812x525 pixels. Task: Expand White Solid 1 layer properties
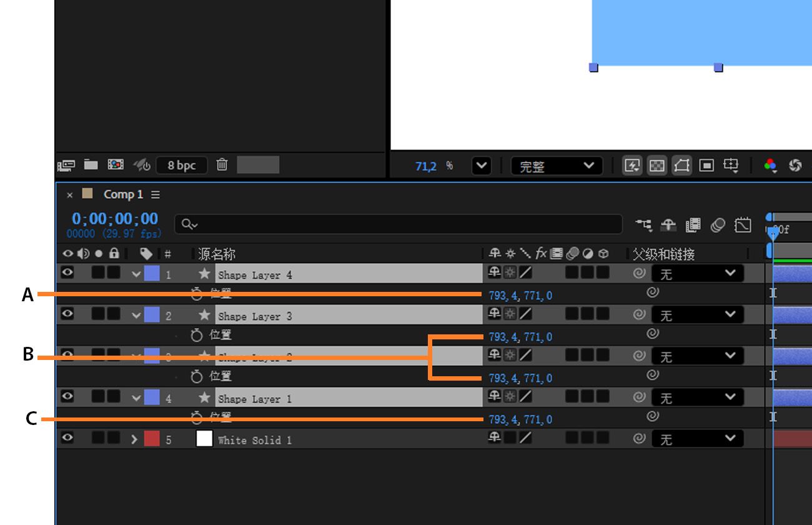coord(134,439)
